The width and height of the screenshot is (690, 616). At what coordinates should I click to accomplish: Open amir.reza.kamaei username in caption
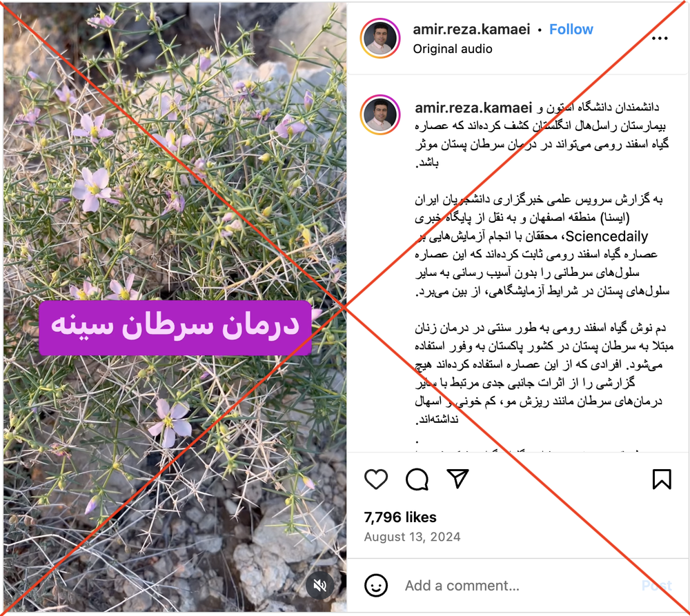pyautogui.click(x=473, y=108)
